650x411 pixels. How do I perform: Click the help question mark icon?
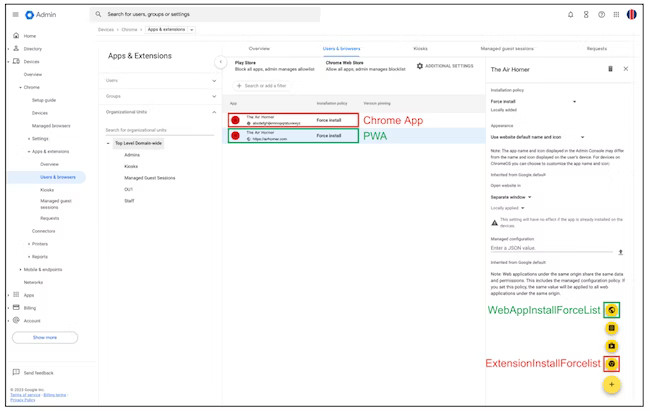(601, 14)
